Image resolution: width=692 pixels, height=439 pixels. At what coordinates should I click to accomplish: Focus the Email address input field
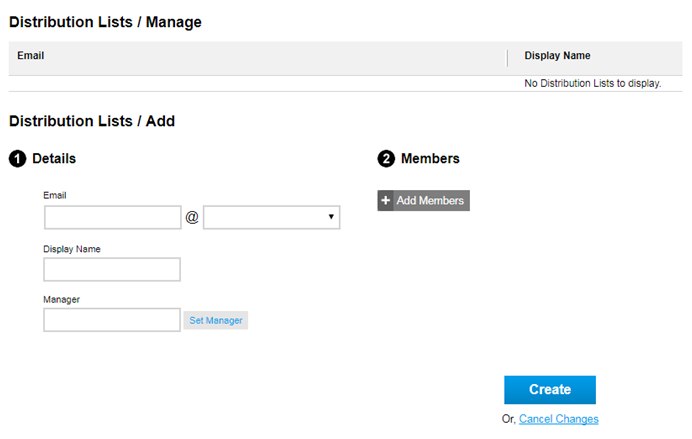[x=112, y=217]
